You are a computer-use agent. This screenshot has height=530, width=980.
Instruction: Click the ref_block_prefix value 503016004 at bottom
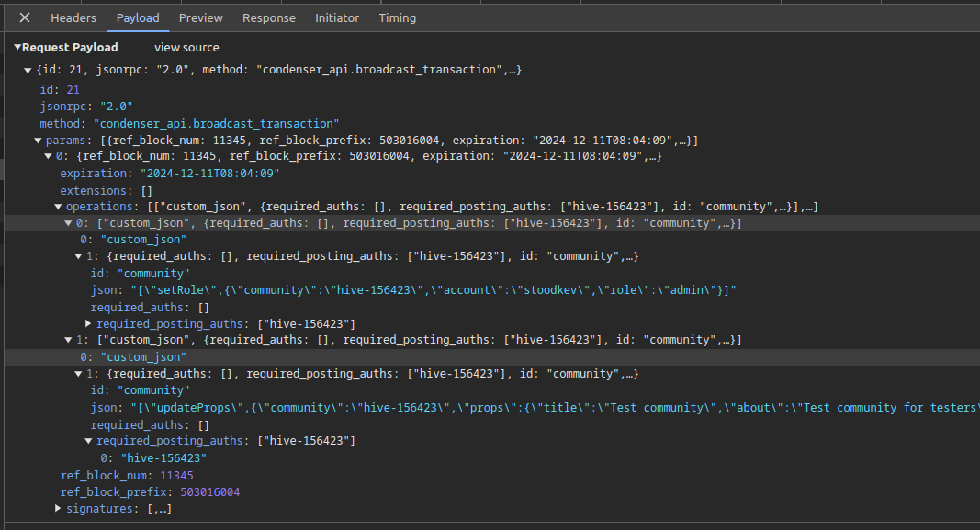(x=209, y=492)
